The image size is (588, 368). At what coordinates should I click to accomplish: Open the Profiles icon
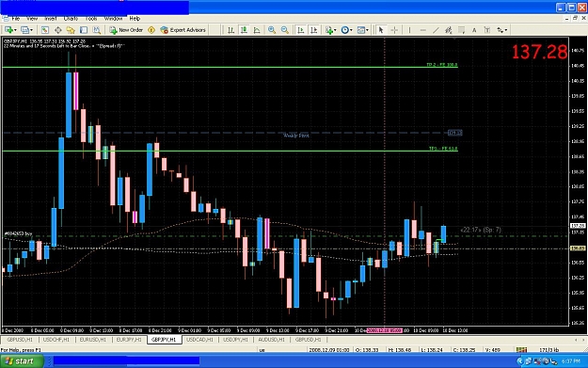click(24, 29)
